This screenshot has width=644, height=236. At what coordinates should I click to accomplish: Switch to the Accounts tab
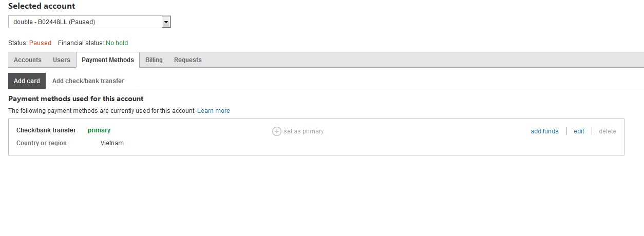28,60
